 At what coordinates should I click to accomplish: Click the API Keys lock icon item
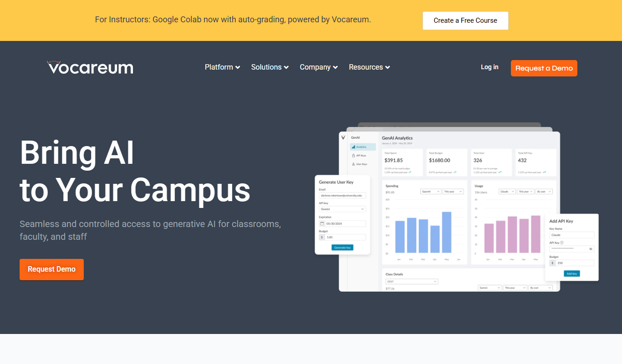[x=359, y=156]
